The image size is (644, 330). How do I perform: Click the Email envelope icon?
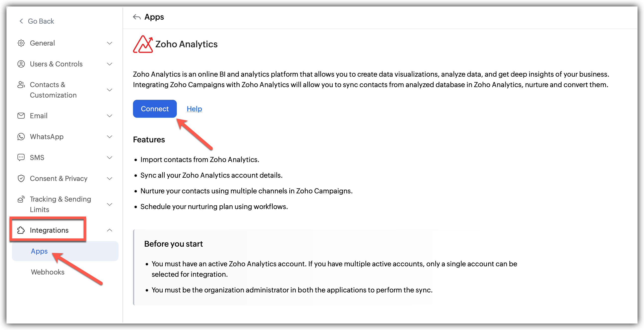click(x=21, y=116)
